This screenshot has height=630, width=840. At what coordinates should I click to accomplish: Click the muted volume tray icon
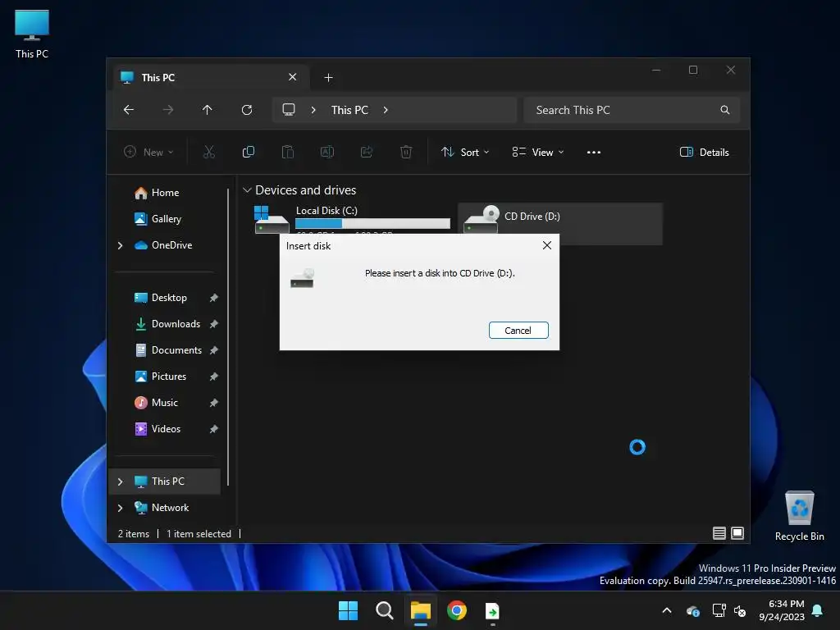coord(741,610)
